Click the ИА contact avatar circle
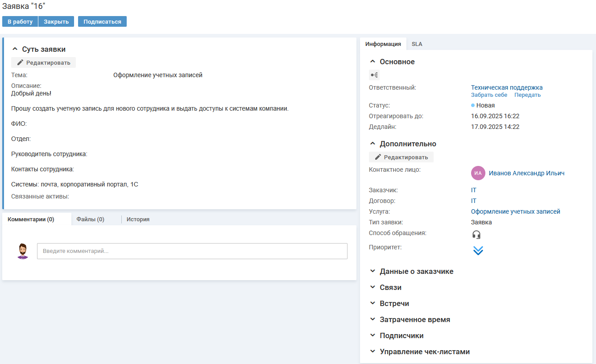Screen dimensions: 596x364 coord(478,173)
